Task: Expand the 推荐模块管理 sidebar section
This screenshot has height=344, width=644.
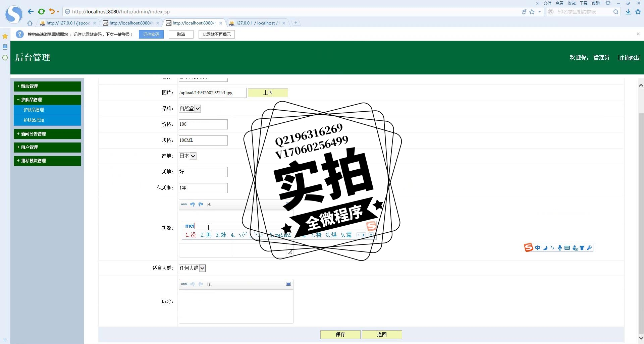Action: (x=47, y=161)
